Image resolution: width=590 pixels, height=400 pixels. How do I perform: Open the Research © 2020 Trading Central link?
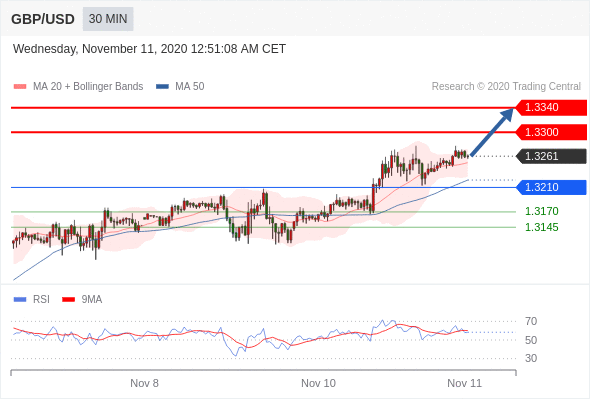tap(506, 87)
